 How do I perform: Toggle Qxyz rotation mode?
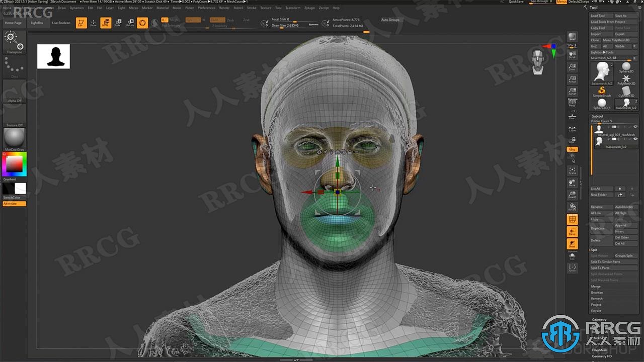(572, 149)
